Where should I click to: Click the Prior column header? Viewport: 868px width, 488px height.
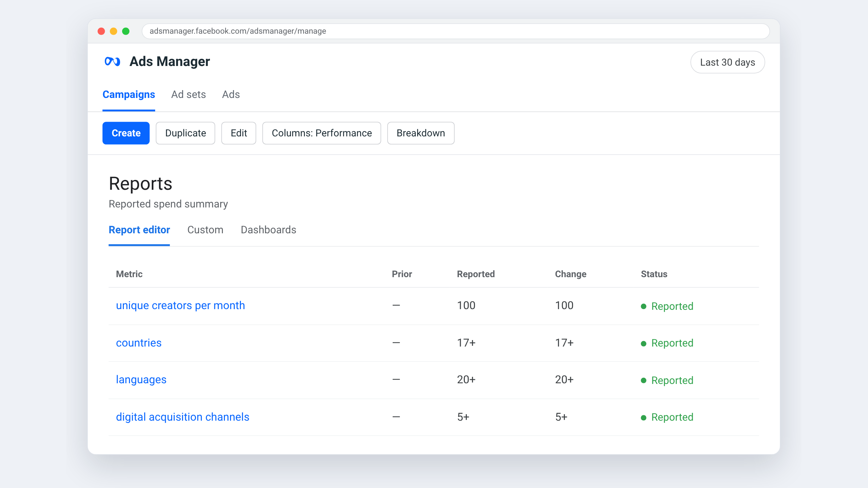(402, 274)
